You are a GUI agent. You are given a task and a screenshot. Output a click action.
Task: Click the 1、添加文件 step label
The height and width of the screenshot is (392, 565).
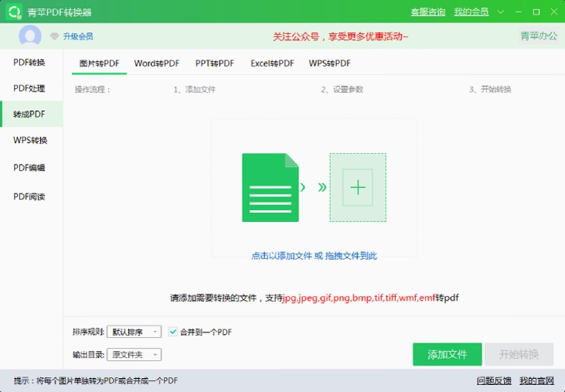click(195, 90)
